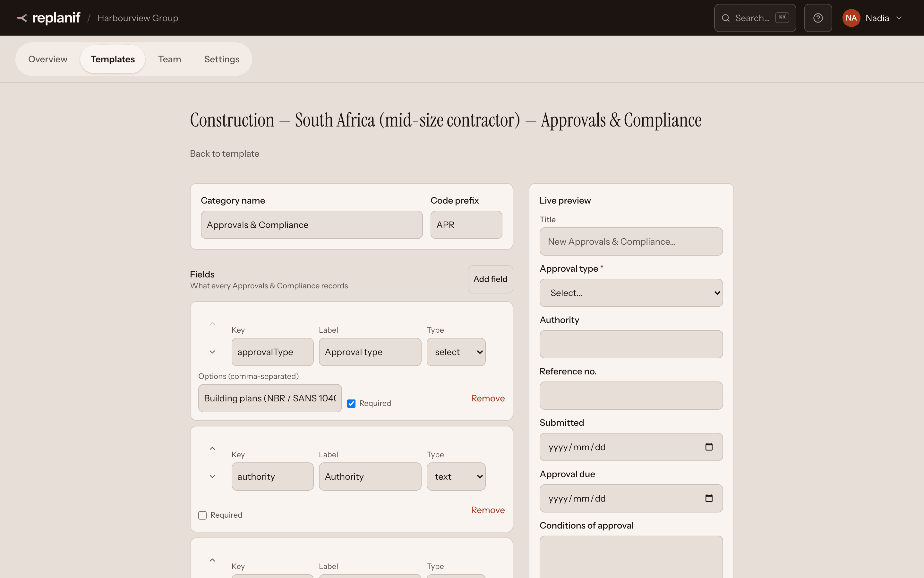Click Harbourview Group breadcrumb
The height and width of the screenshot is (578, 924).
pyautogui.click(x=138, y=18)
